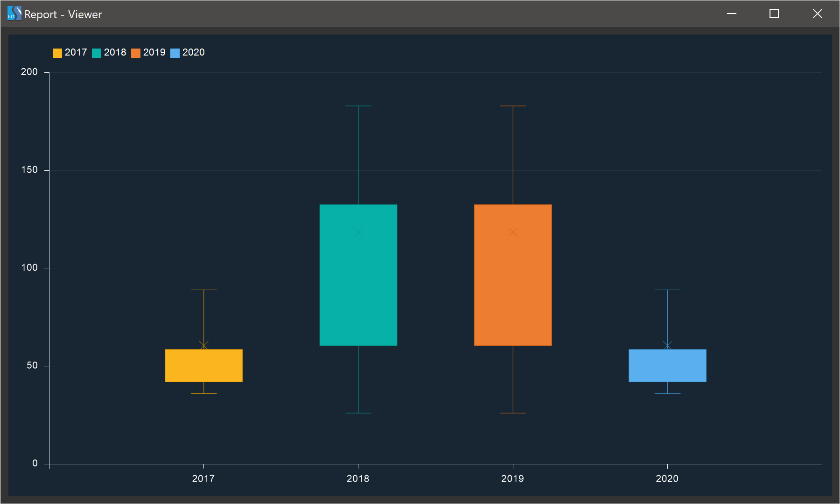This screenshot has height=504, width=840.
Task: Select the yellow 2017 box plot
Action: click(204, 366)
